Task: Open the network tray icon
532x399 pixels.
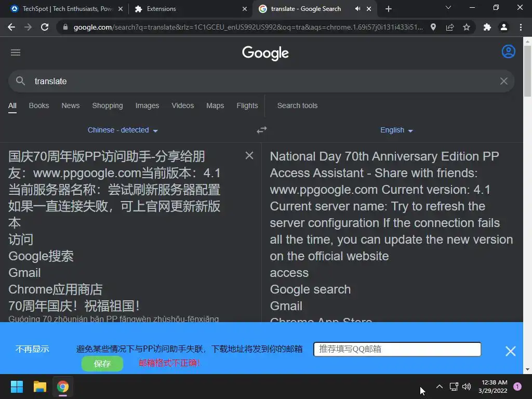Action: pyautogui.click(x=454, y=387)
